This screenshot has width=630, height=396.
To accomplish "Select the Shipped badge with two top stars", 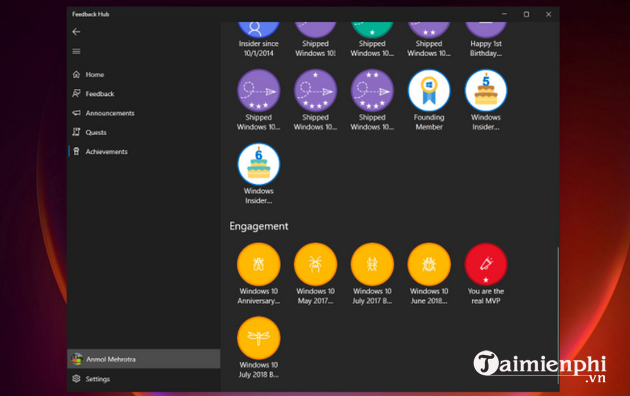I will coord(372,90).
